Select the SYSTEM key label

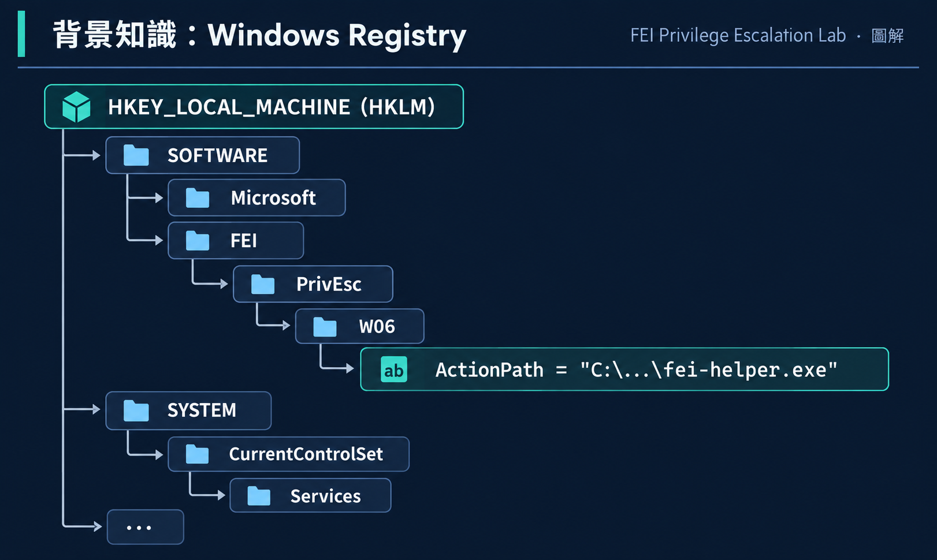click(x=202, y=410)
